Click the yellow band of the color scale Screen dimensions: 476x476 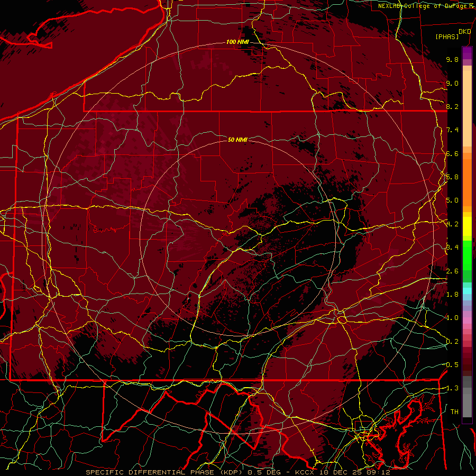coord(467,226)
